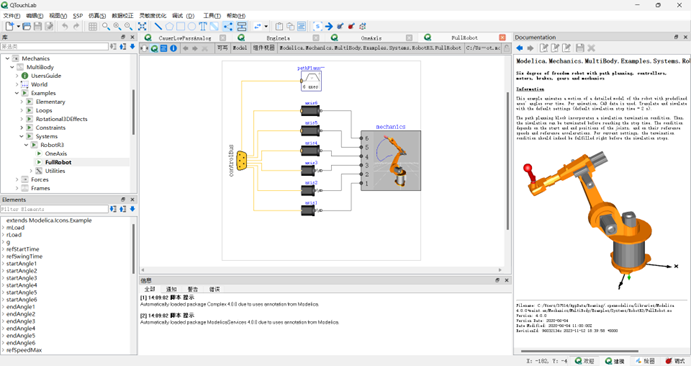This screenshot has height=366, width=691.
Task: Collapse the Examples tree node
Action: point(17,93)
